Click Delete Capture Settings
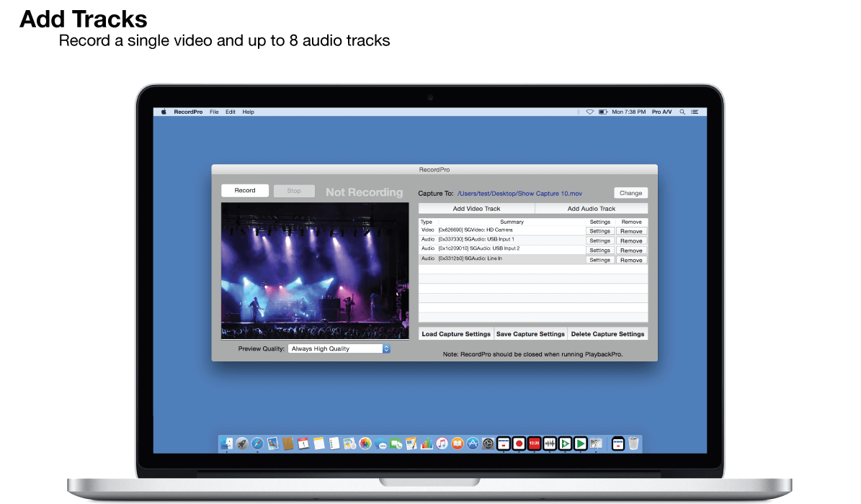Viewport: 861px width, 504px height. [x=607, y=334]
